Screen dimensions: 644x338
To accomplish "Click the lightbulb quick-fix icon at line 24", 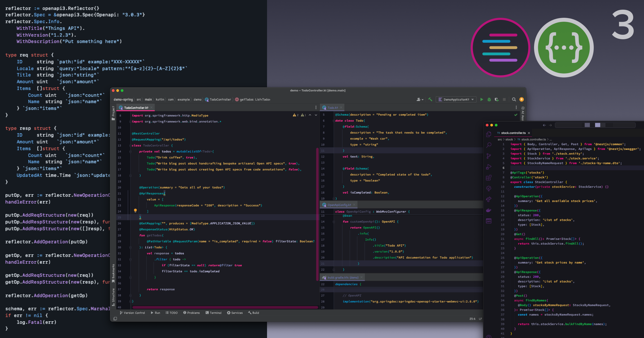I will tap(135, 211).
